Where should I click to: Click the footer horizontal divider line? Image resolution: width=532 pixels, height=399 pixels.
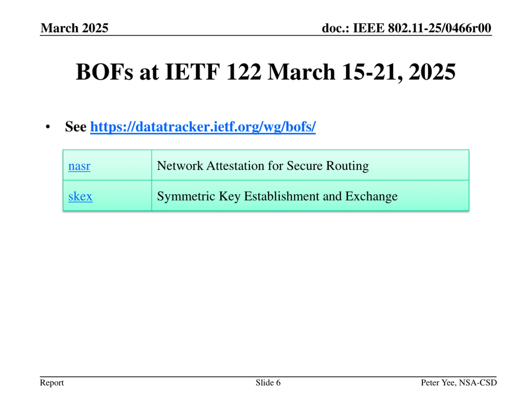tap(268, 377)
